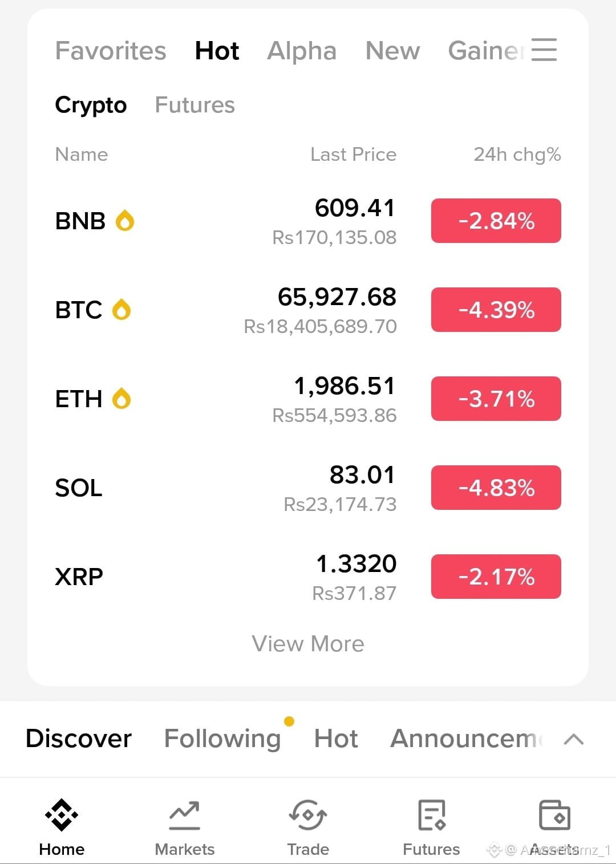The width and height of the screenshot is (616, 864).
Task: Tap the SOL -4.83% change button
Action: pos(496,488)
